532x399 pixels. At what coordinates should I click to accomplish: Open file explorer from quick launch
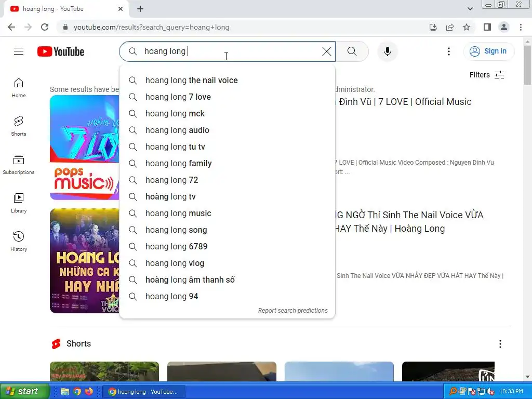click(65, 392)
